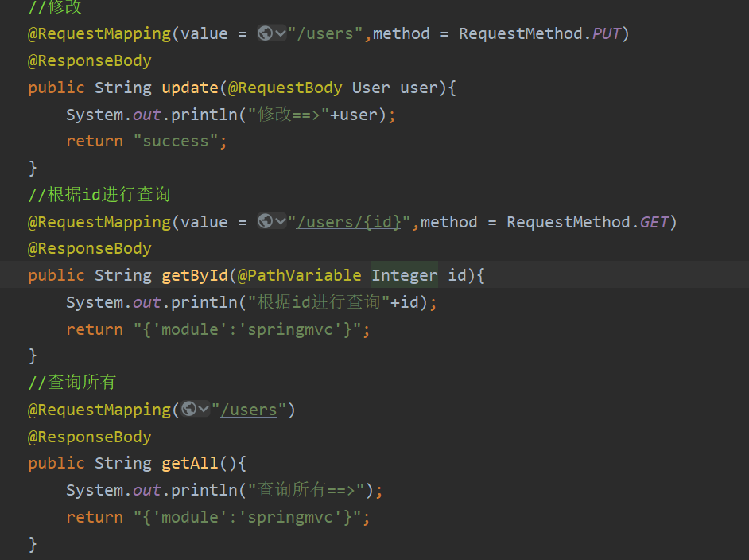Click the getById method name

point(195,275)
